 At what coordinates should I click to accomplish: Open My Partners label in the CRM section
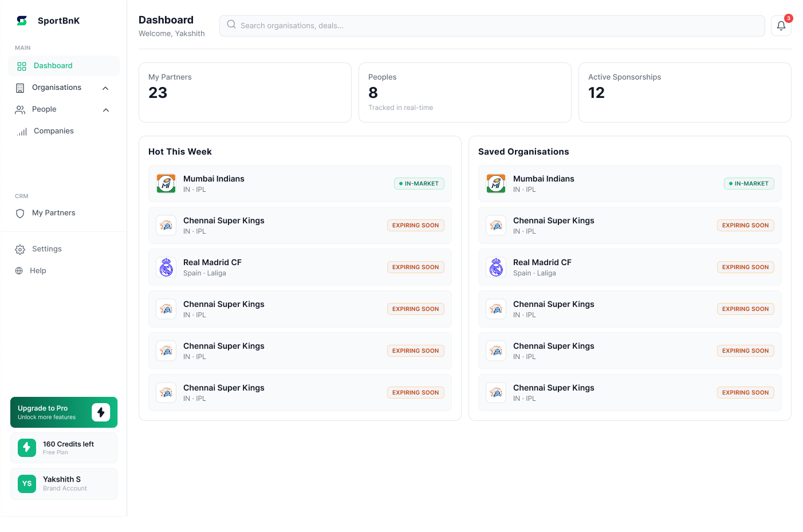(x=54, y=213)
